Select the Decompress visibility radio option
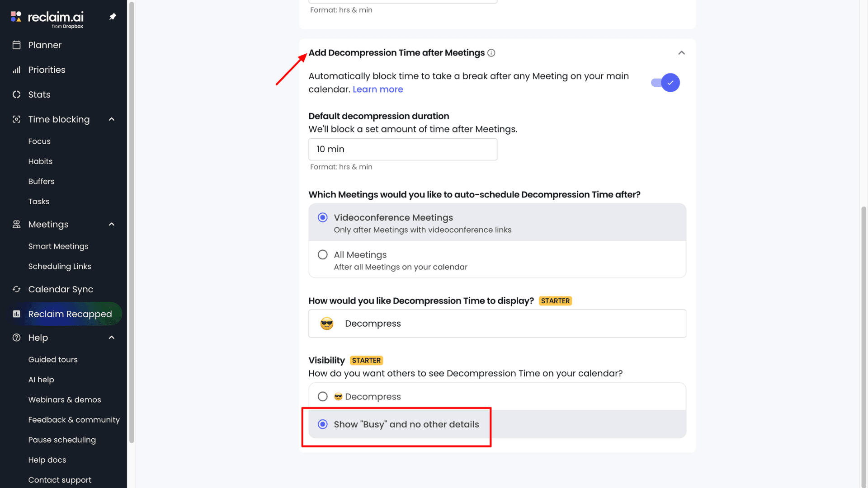The width and height of the screenshot is (868, 488). point(323,397)
